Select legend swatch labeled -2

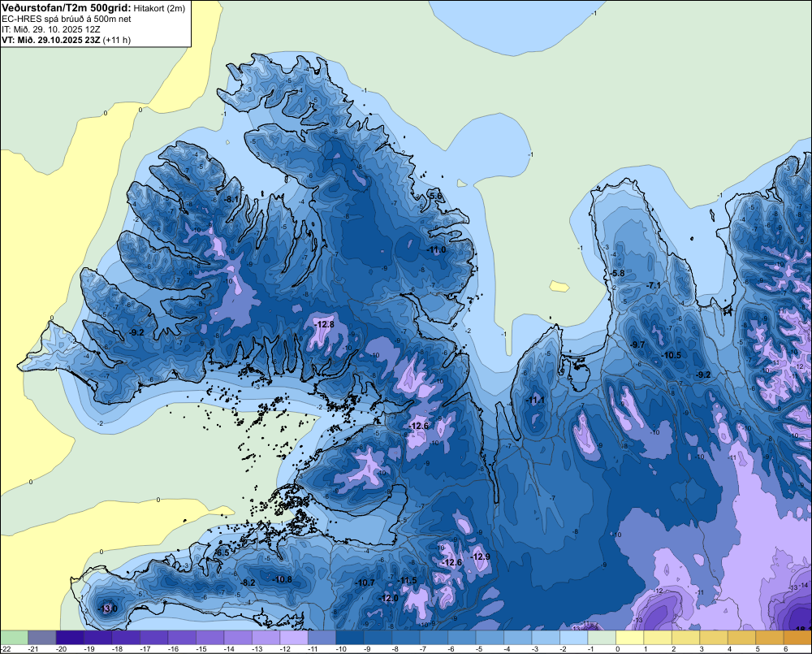(x=573, y=637)
